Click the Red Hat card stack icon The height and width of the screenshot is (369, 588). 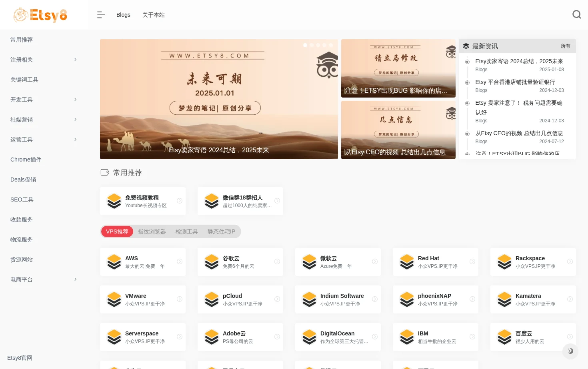[x=407, y=262]
